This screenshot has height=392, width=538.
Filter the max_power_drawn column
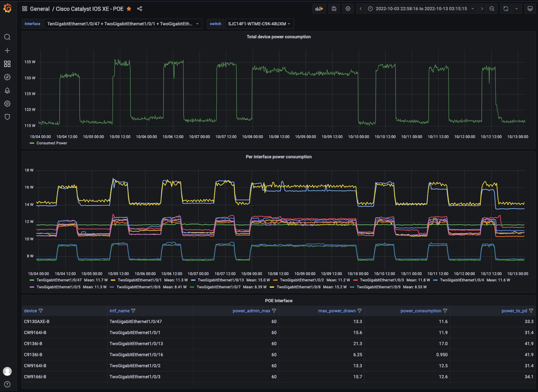tap(360, 311)
